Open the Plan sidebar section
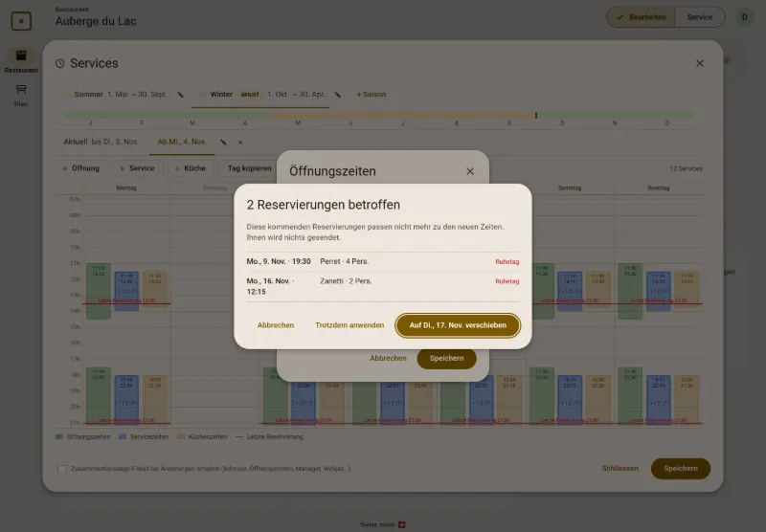This screenshot has width=766, height=532. (x=21, y=95)
